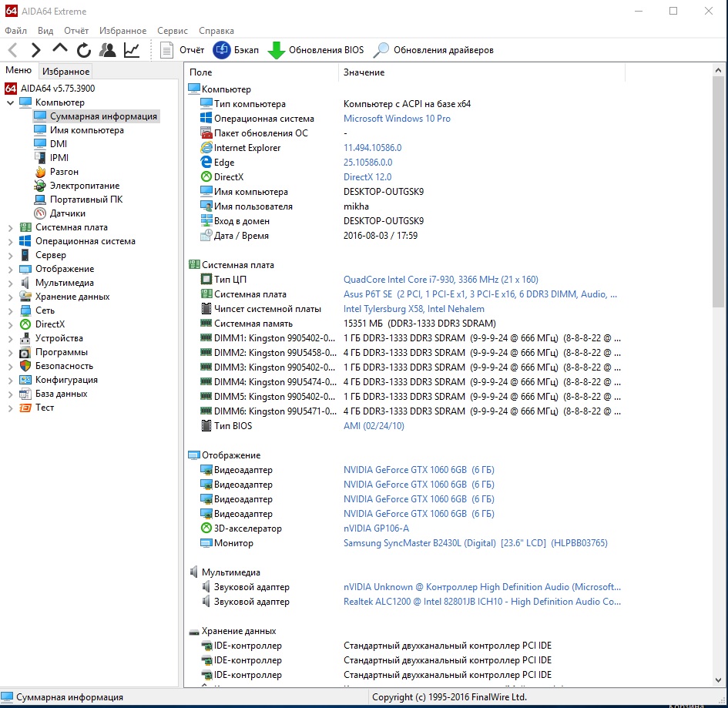Click the Тип ЦП row icon
728x708 pixels.
(206, 280)
